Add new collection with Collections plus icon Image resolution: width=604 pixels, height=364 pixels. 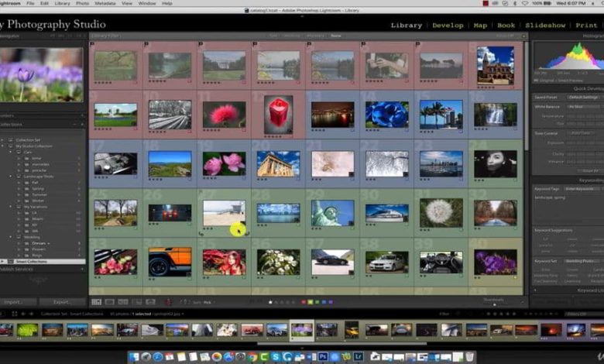point(82,125)
